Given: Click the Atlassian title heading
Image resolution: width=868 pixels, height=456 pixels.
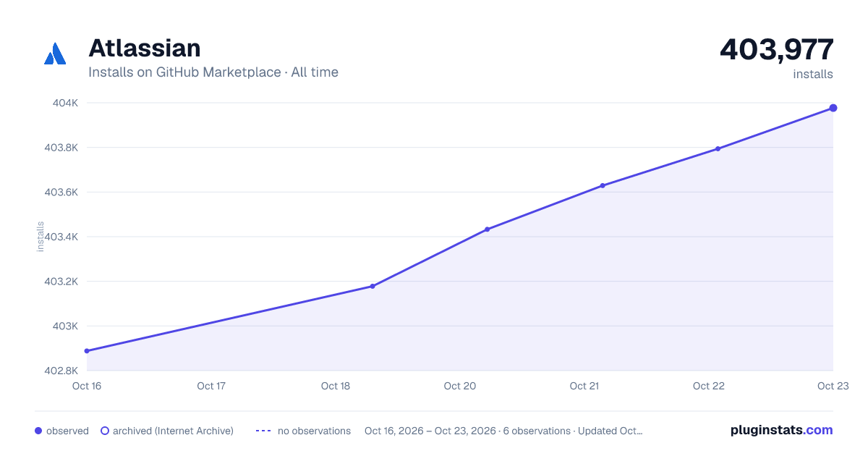Looking at the screenshot, I should point(145,48).
